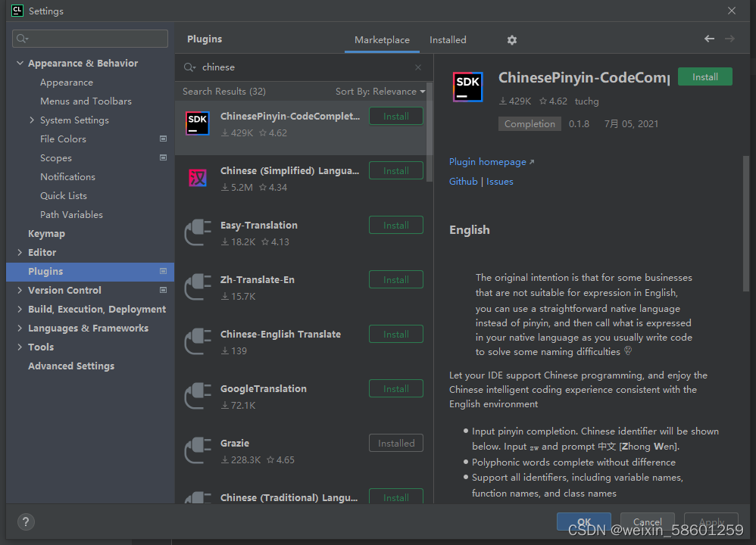
Task: Collapse Appearance & Behavior section
Action: pos(20,63)
